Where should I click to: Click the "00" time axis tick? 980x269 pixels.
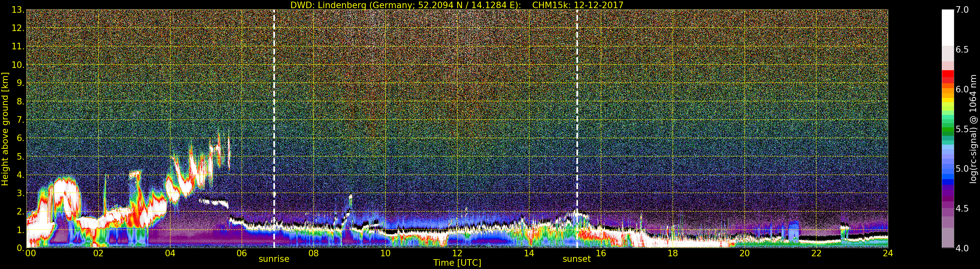pos(30,253)
